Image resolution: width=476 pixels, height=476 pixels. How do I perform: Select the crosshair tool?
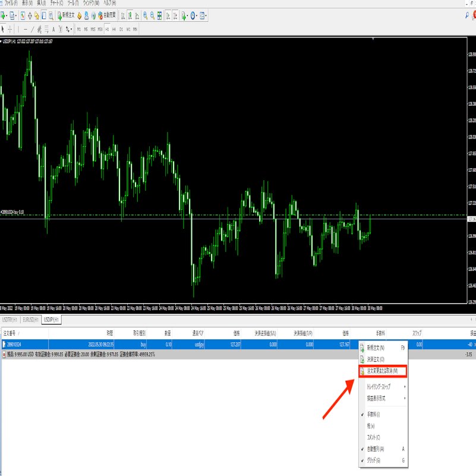[10, 29]
